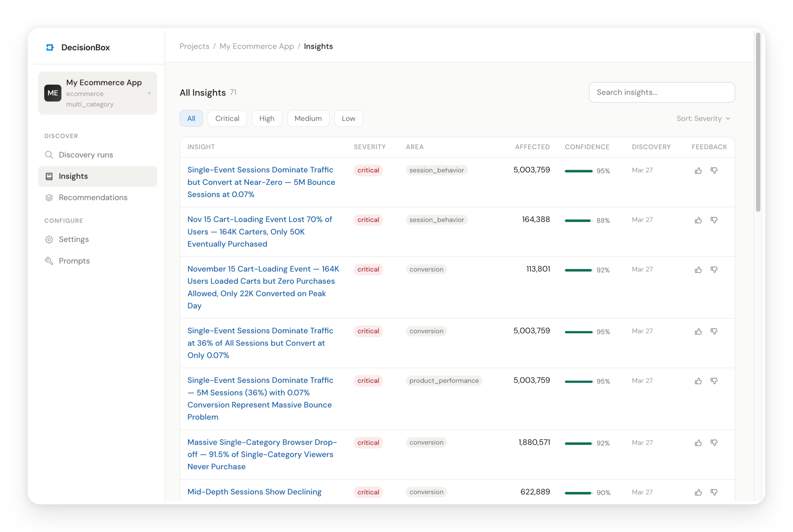Thumbs down the 36% of All Sessions insight
Screen dimensions: 793x532
pos(714,331)
